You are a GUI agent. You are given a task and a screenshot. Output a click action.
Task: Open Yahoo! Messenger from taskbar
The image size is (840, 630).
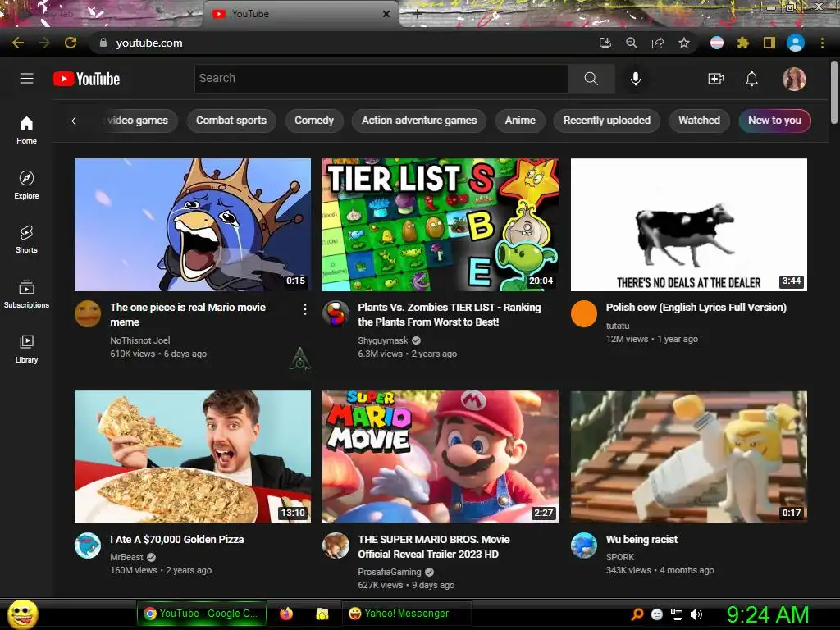tap(406, 614)
